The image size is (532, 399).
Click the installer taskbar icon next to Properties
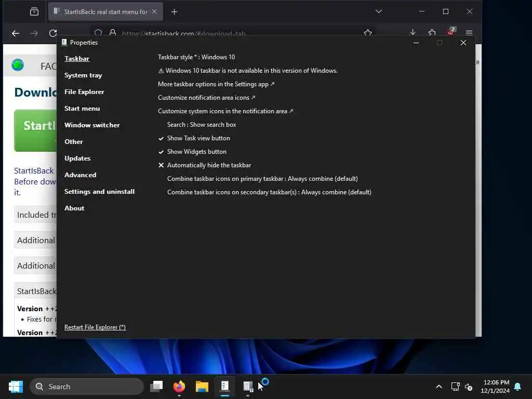point(248,386)
